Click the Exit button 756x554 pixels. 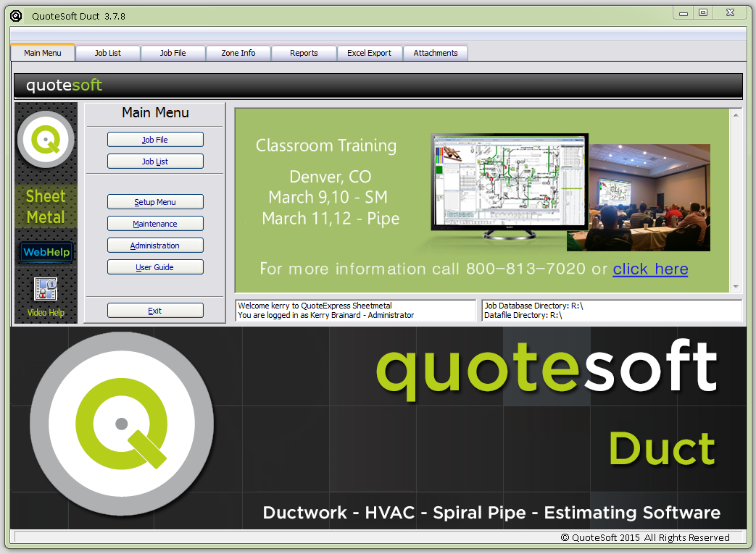pyautogui.click(x=155, y=310)
